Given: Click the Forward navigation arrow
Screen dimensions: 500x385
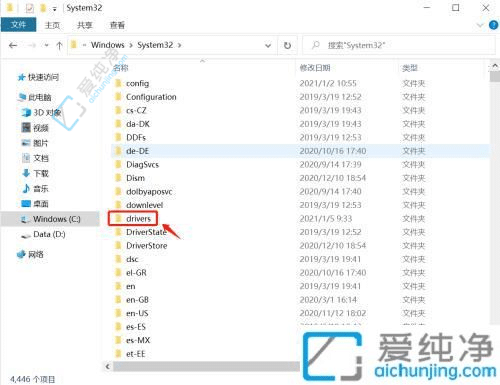Looking at the screenshot, I should (32, 45).
